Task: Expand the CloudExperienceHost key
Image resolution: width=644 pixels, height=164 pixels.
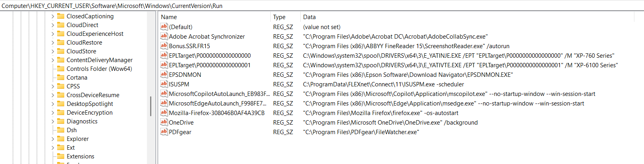Action: (53, 34)
